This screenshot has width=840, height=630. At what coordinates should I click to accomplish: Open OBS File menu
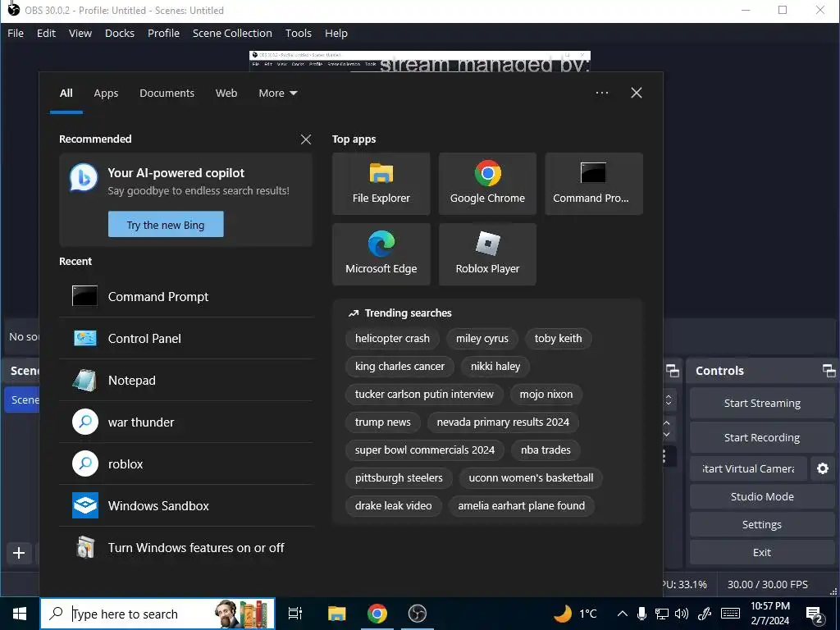click(x=16, y=33)
